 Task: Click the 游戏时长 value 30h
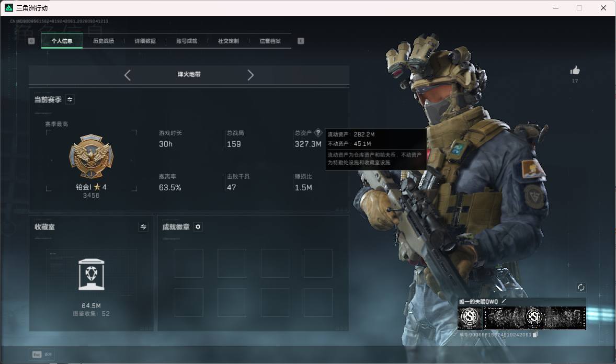(x=165, y=144)
